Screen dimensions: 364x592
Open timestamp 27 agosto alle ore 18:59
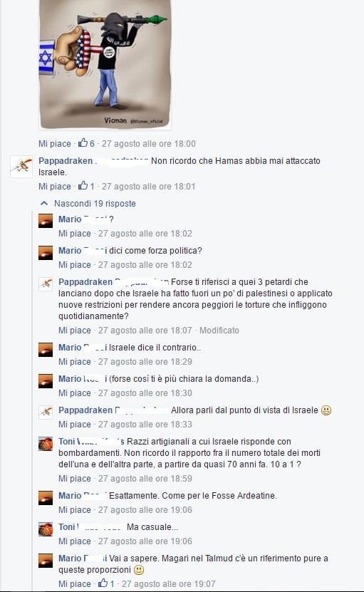click(x=145, y=478)
